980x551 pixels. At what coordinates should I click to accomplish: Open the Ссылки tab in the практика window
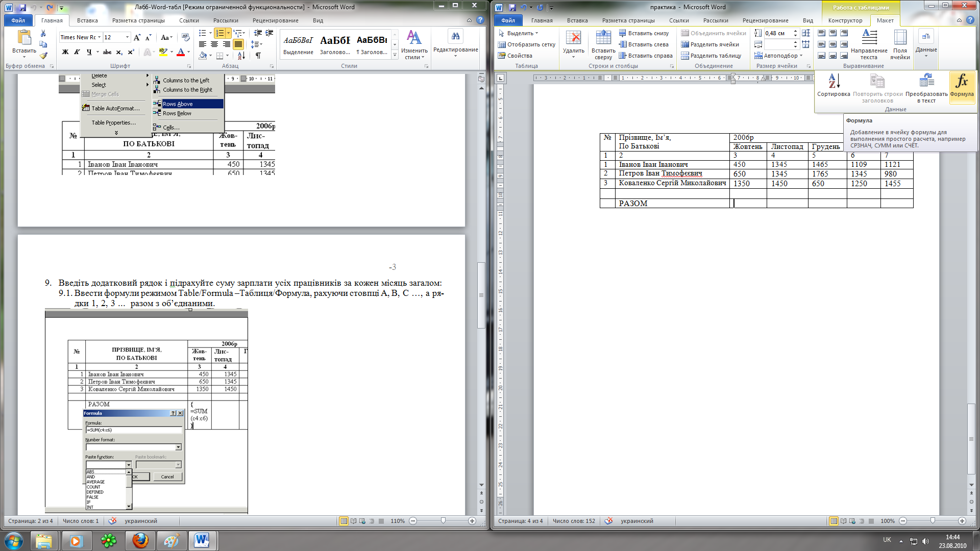click(x=679, y=20)
